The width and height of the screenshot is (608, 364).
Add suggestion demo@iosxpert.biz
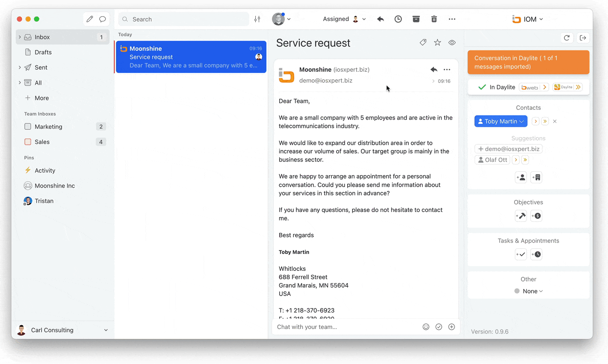point(508,149)
